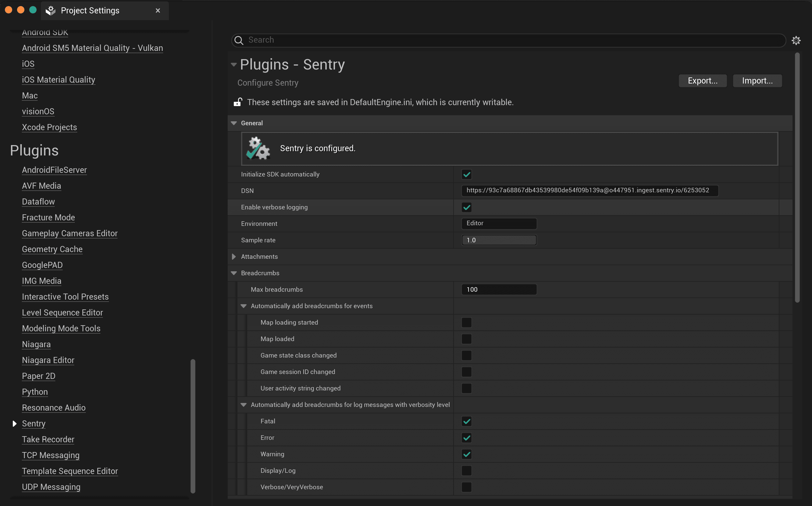The height and width of the screenshot is (506, 812).
Task: Click the Project Settings tab icon
Action: click(51, 10)
